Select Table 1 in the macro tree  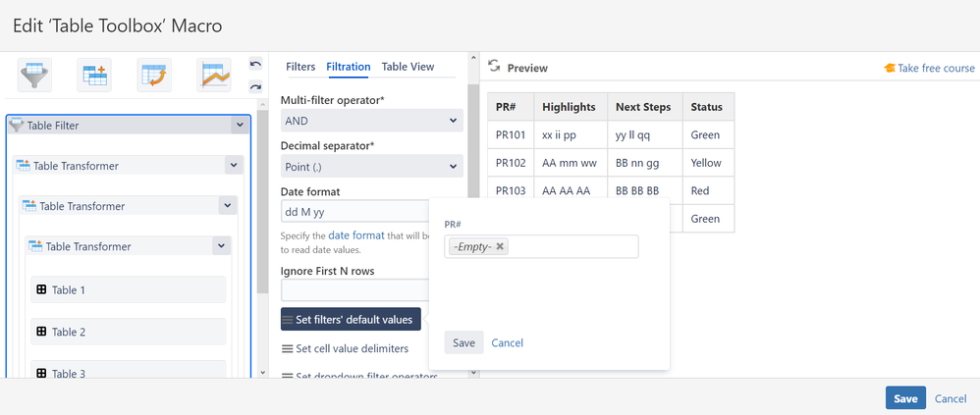69,290
